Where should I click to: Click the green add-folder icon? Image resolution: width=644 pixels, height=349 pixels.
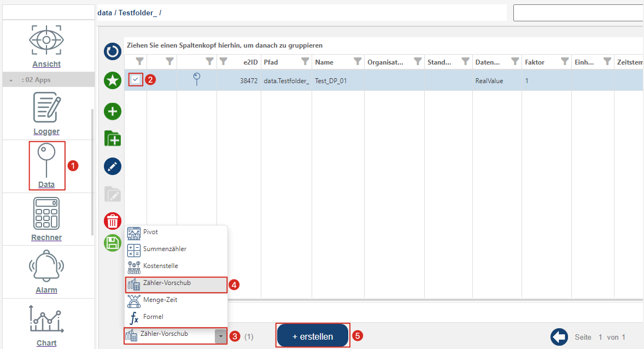(113, 138)
